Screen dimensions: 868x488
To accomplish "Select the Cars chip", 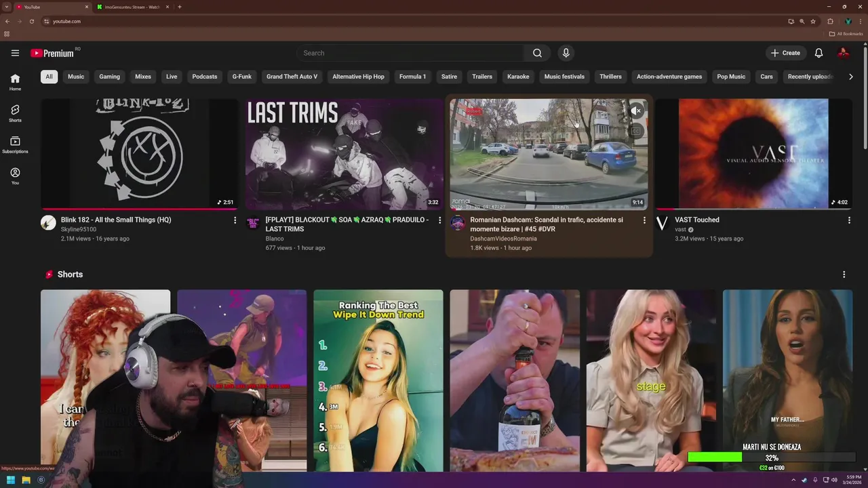I will pyautogui.click(x=767, y=77).
